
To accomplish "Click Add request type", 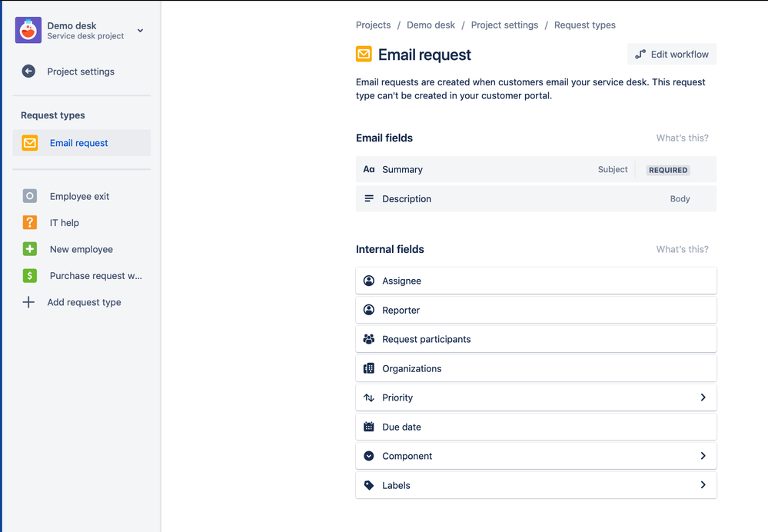I will tap(84, 302).
